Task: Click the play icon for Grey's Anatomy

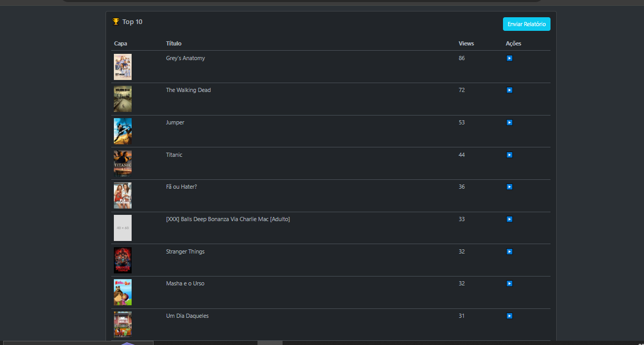Action: coord(509,59)
